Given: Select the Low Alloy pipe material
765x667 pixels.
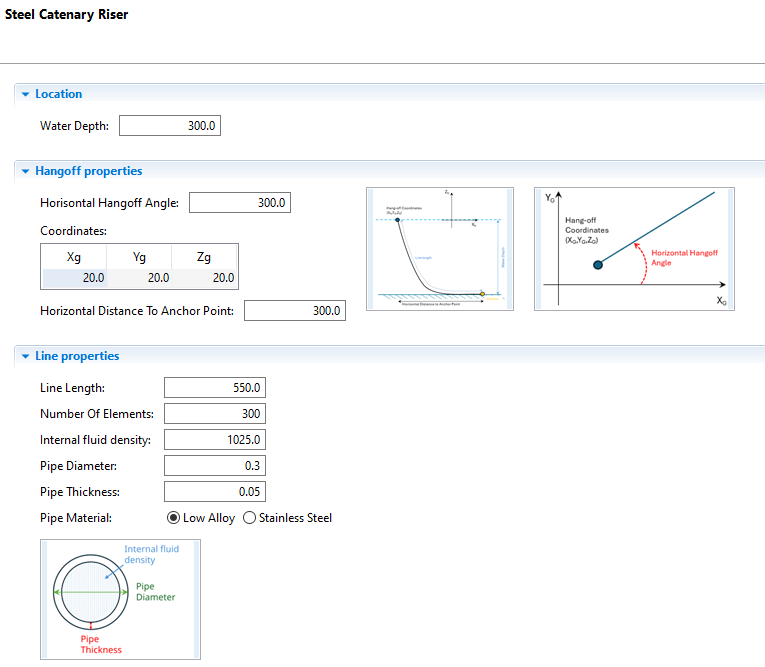Looking at the screenshot, I should [x=174, y=518].
